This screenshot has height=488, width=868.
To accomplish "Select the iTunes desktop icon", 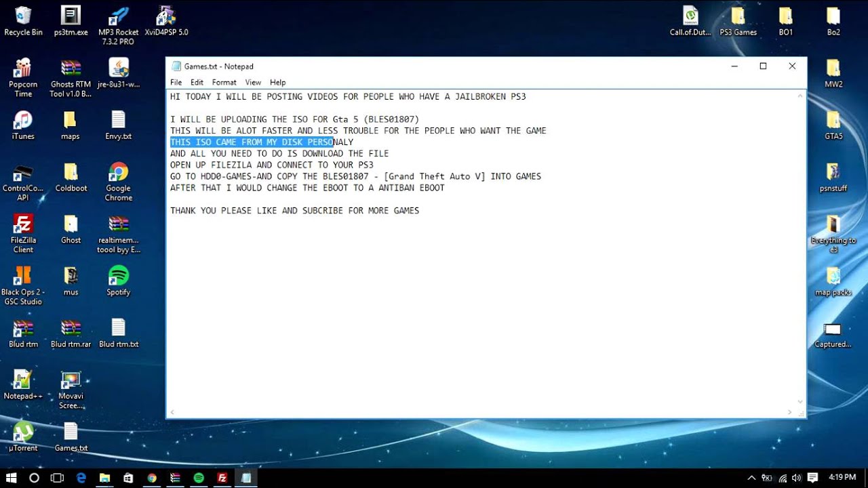I will [23, 125].
